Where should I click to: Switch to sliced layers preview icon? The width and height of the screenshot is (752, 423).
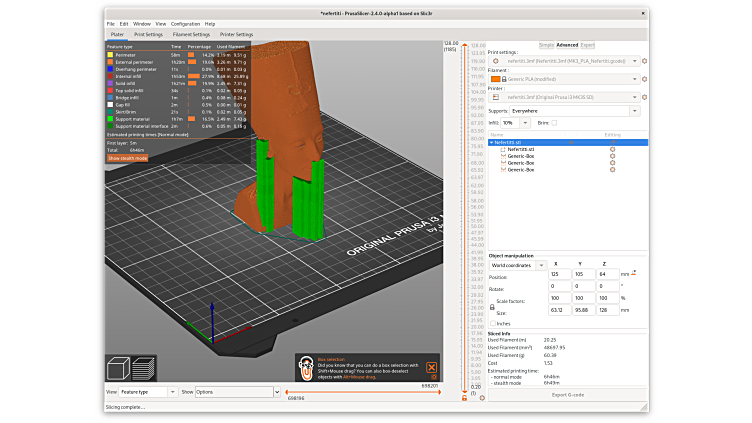click(141, 368)
